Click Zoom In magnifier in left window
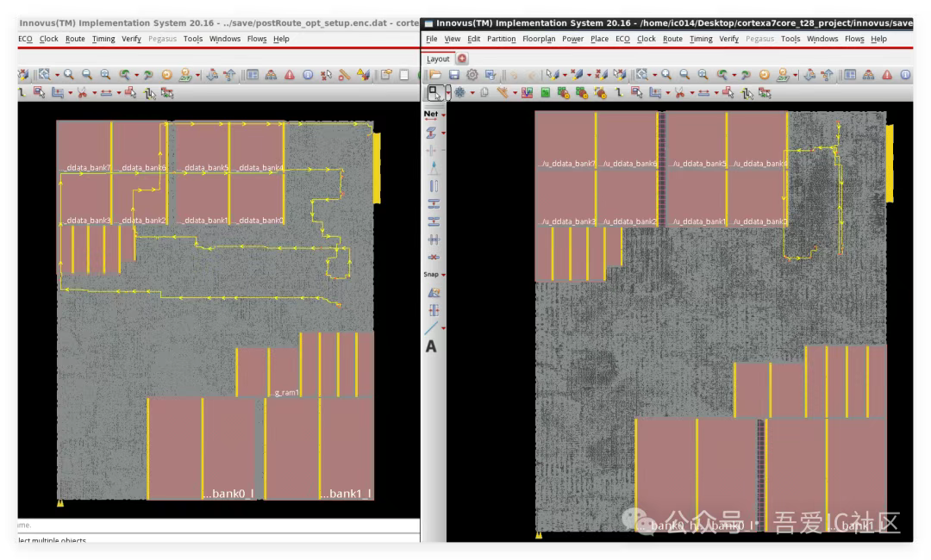This screenshot has width=931, height=560. click(69, 75)
